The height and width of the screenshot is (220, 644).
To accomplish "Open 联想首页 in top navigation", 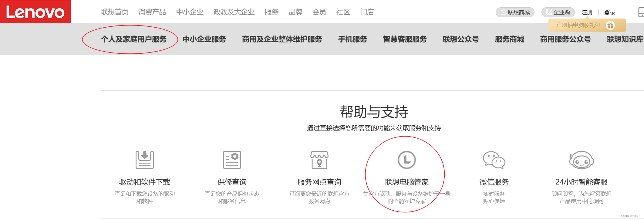I will [115, 12].
